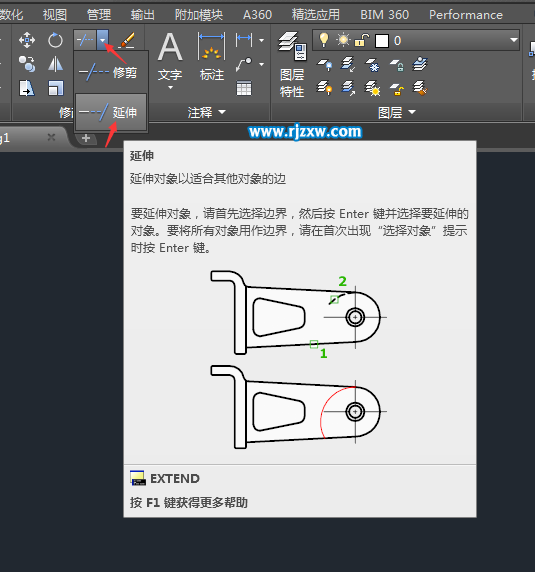The height and width of the screenshot is (572, 535).
Task: Click the Layer Isolate icon
Action: [x=348, y=65]
